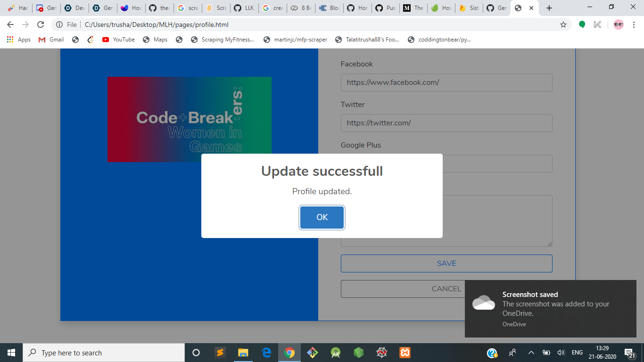Image resolution: width=644 pixels, height=362 pixels.
Task: Open the green Node.js hexagon taskbar icon
Action: 359,353
